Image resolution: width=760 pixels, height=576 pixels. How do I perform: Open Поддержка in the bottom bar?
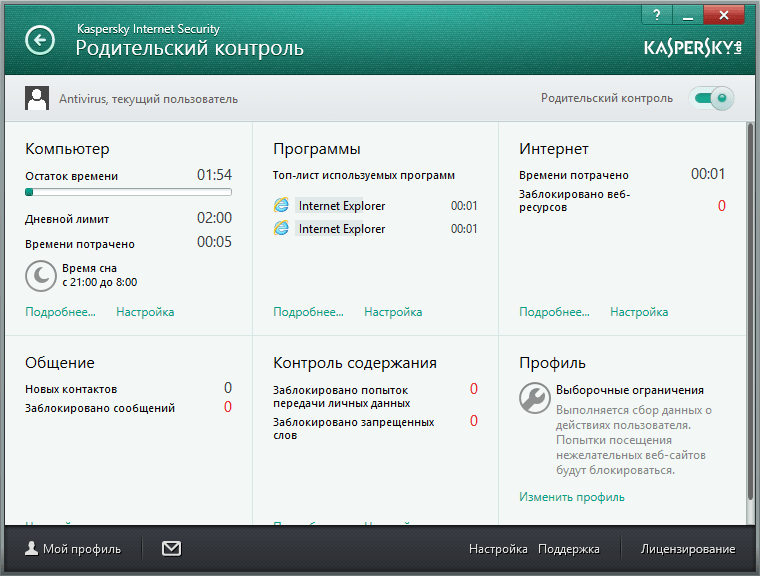point(569,549)
